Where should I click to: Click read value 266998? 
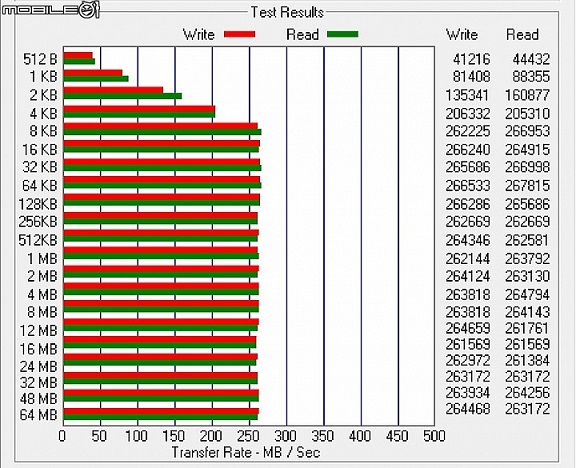click(528, 167)
